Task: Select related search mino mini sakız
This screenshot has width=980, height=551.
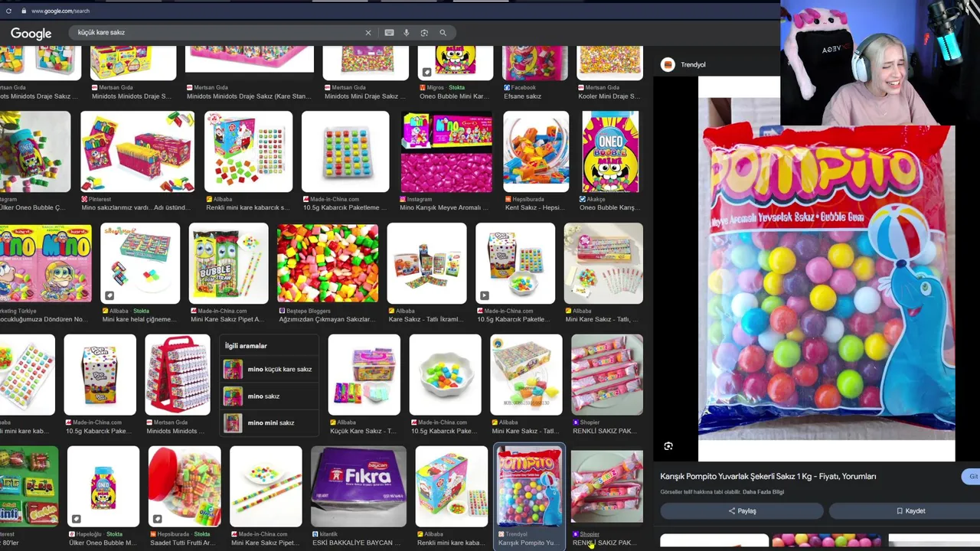Action: coord(268,422)
